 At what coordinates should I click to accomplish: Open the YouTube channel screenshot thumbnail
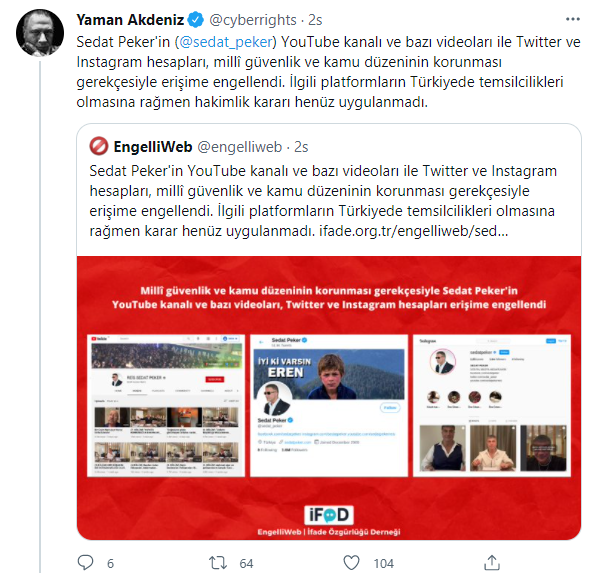coord(166,406)
